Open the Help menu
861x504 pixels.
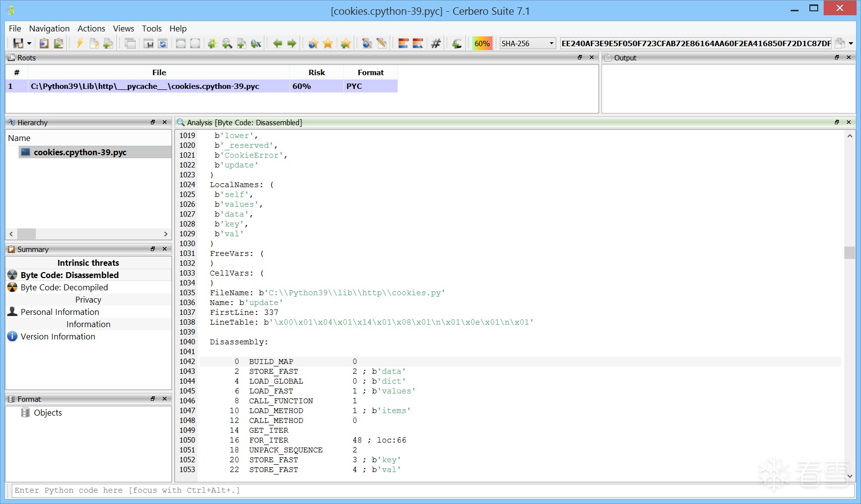point(178,28)
